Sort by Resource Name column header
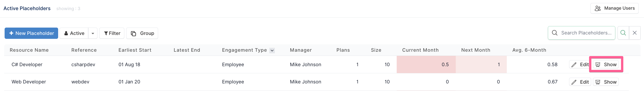644x91 pixels. click(29, 50)
